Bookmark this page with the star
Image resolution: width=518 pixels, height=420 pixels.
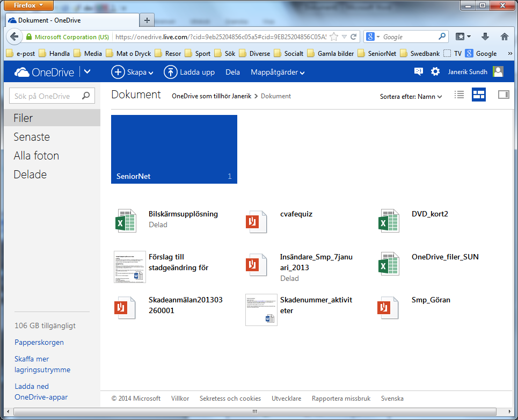pos(334,37)
